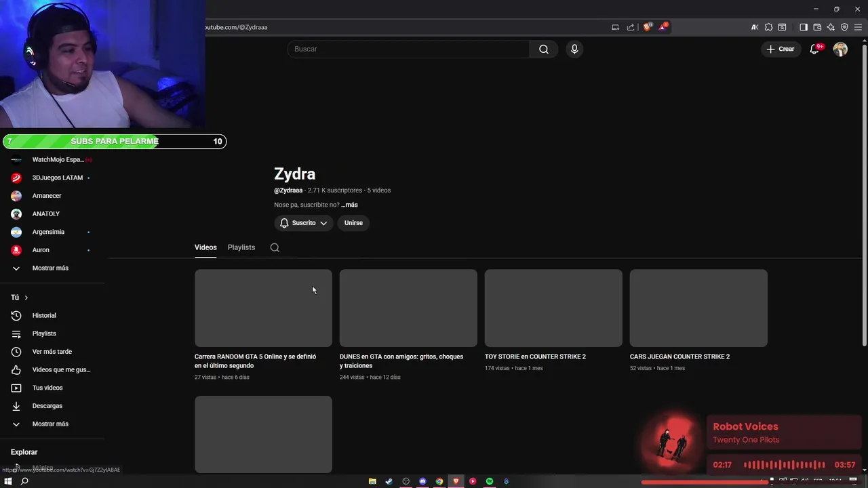Click Twenty One Pilots artist text

pos(746,440)
